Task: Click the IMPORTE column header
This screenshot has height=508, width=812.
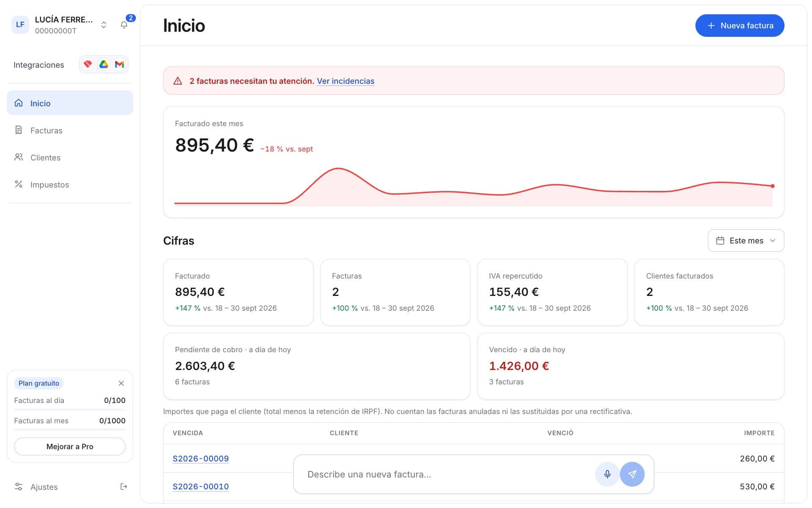Action: (x=759, y=433)
